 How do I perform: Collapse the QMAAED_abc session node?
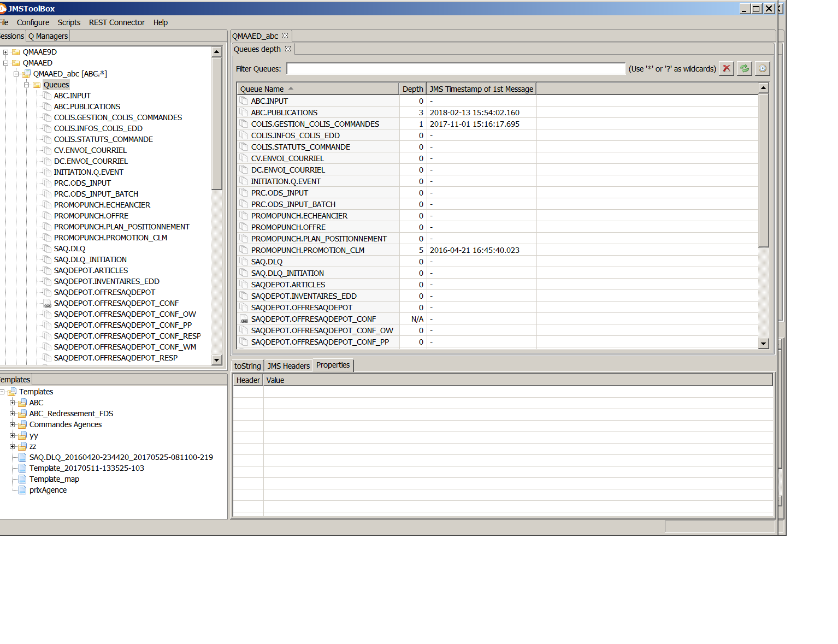(x=16, y=74)
